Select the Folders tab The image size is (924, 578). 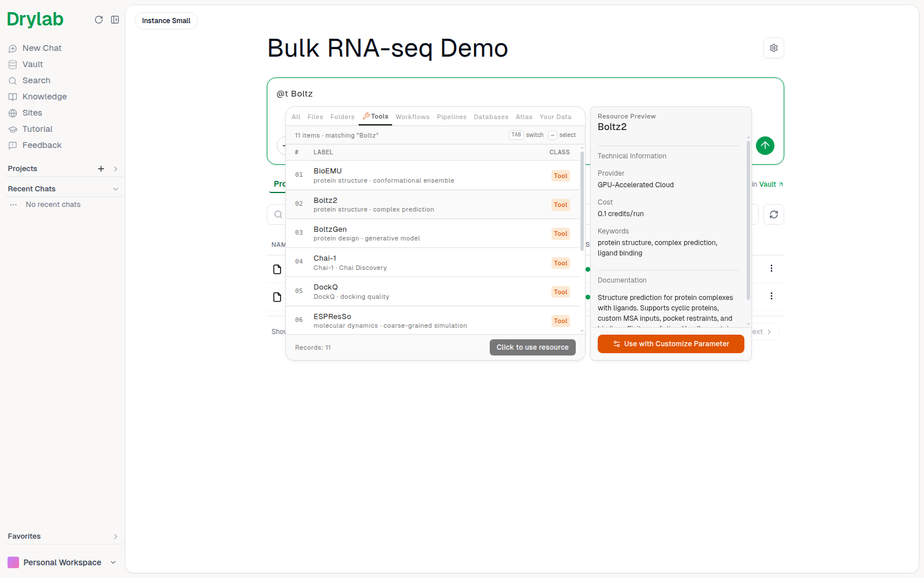[x=342, y=117]
